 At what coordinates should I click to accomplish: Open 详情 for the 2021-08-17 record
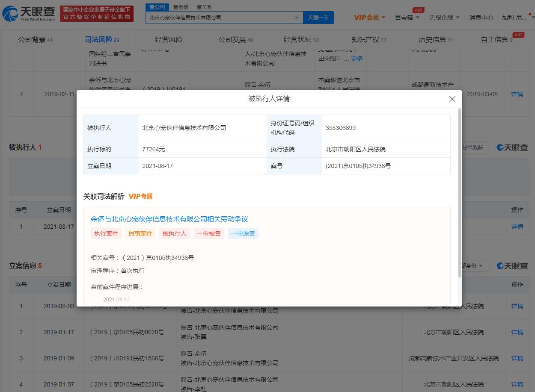pyautogui.click(x=517, y=227)
